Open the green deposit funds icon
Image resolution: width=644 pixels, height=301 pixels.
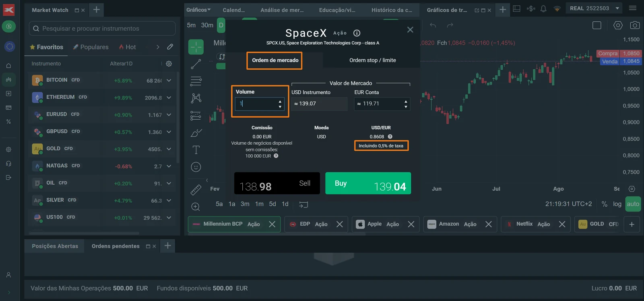pyautogui.click(x=9, y=27)
